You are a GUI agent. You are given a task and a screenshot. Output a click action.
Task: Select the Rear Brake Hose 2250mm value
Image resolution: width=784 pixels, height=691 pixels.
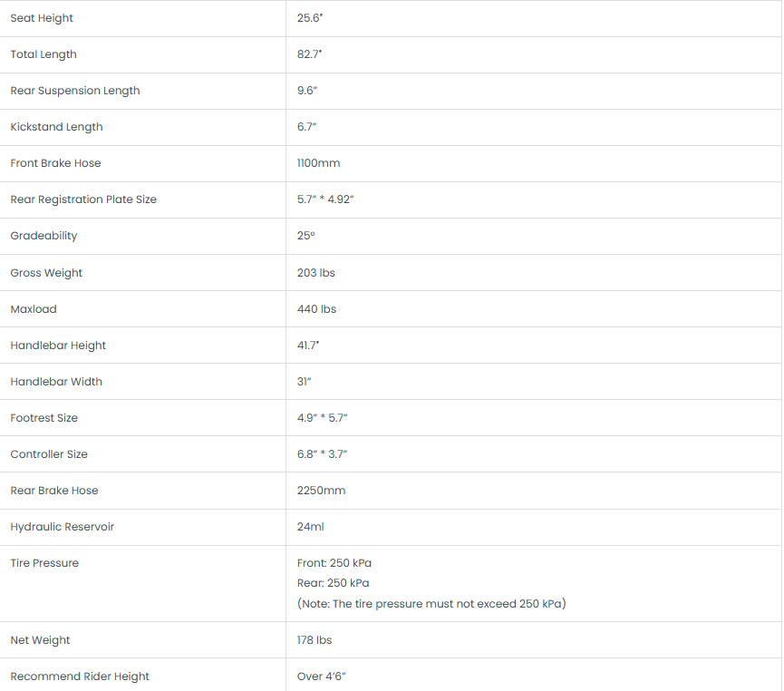click(x=321, y=491)
